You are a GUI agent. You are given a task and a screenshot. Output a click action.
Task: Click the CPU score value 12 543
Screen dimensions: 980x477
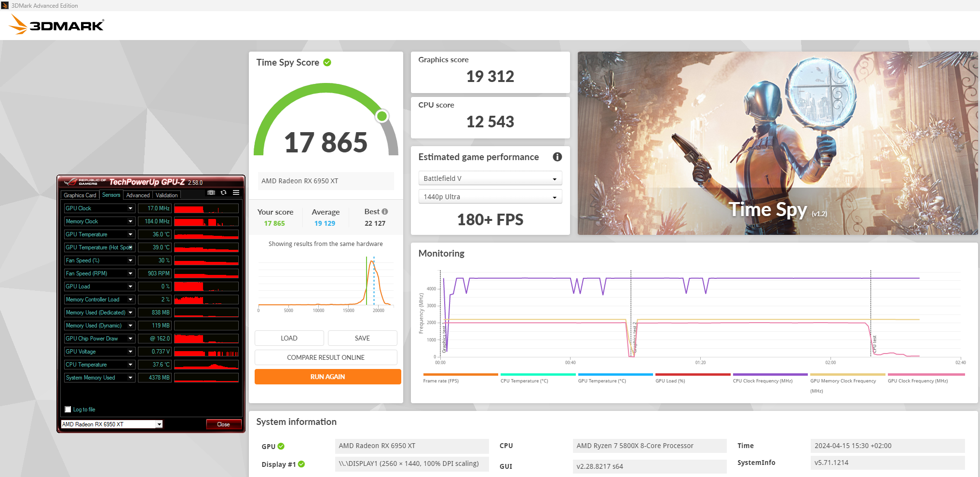click(490, 122)
